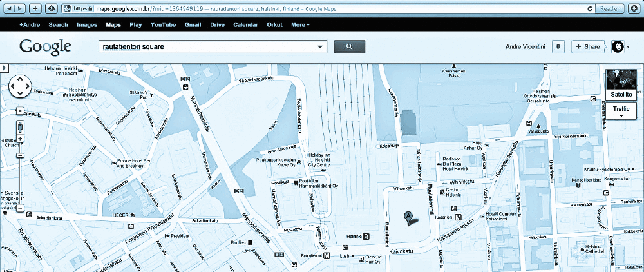Open YouTube from the Google bar
This screenshot has height=272, width=644.
163,25
